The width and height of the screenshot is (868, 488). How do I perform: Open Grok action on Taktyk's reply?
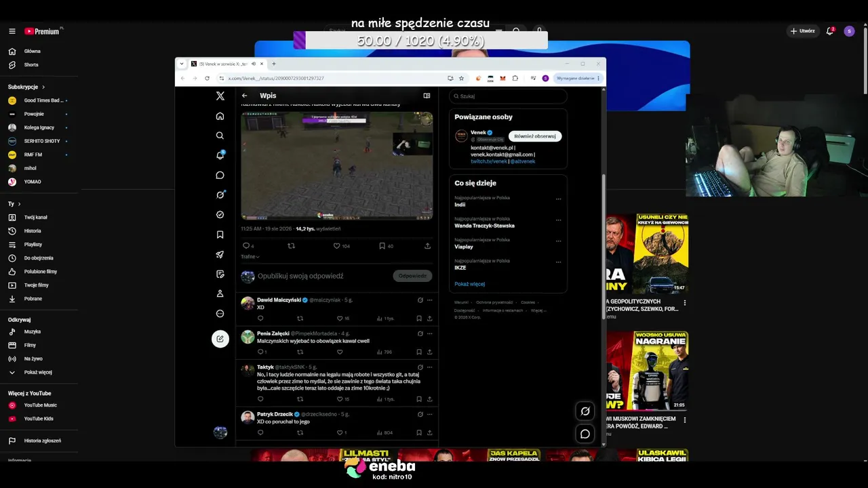[x=420, y=367]
